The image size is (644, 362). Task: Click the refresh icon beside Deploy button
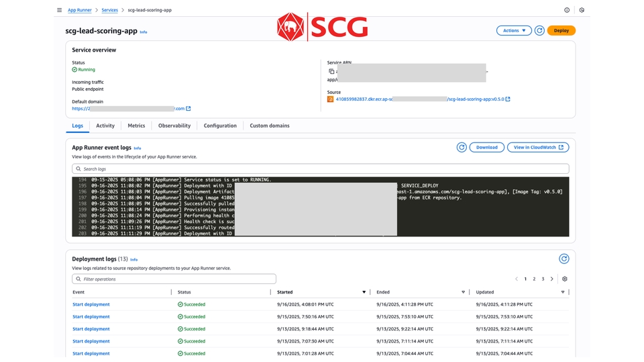[x=539, y=30]
